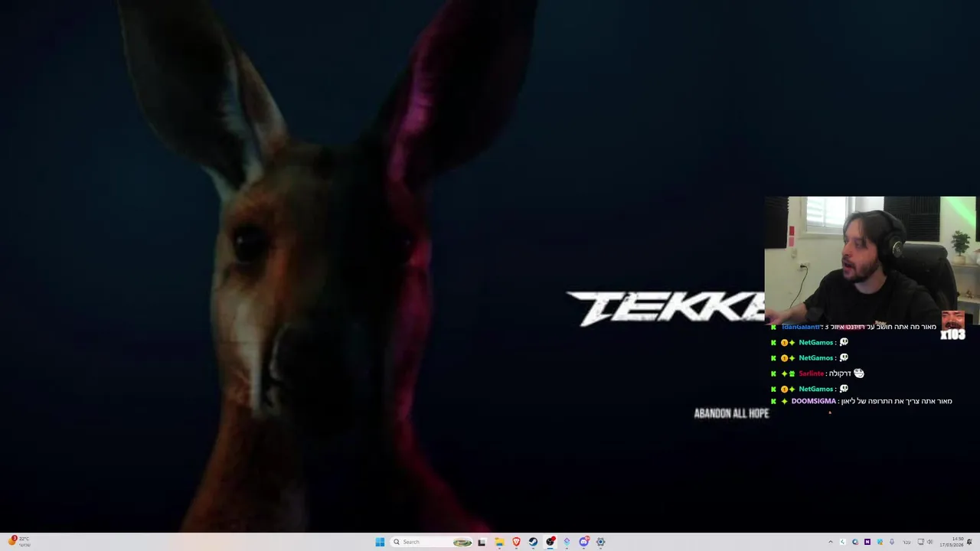980x551 pixels.
Task: Open File Explorer from the taskbar
Action: (499, 542)
